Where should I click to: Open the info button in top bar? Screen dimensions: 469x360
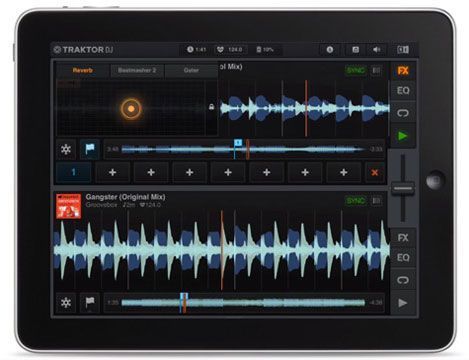click(330, 50)
